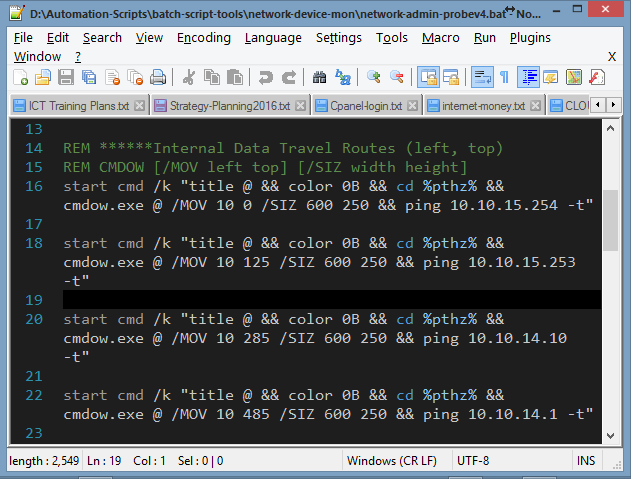Click the Close All documents icon
The width and height of the screenshot is (631, 479).
(x=135, y=77)
